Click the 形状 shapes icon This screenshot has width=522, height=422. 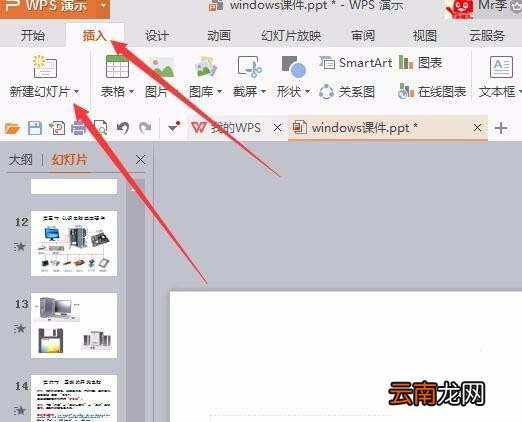[294, 66]
